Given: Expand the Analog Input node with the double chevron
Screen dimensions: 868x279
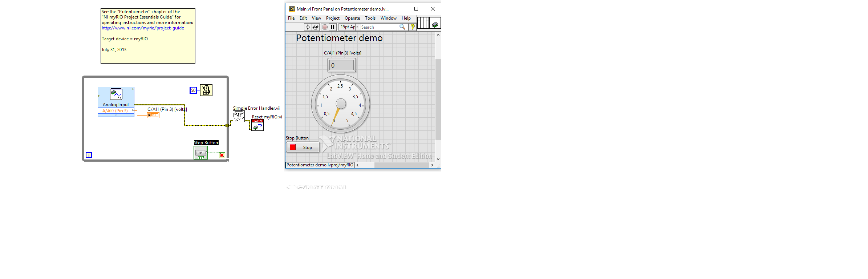Looking at the screenshot, I should coord(116,115).
